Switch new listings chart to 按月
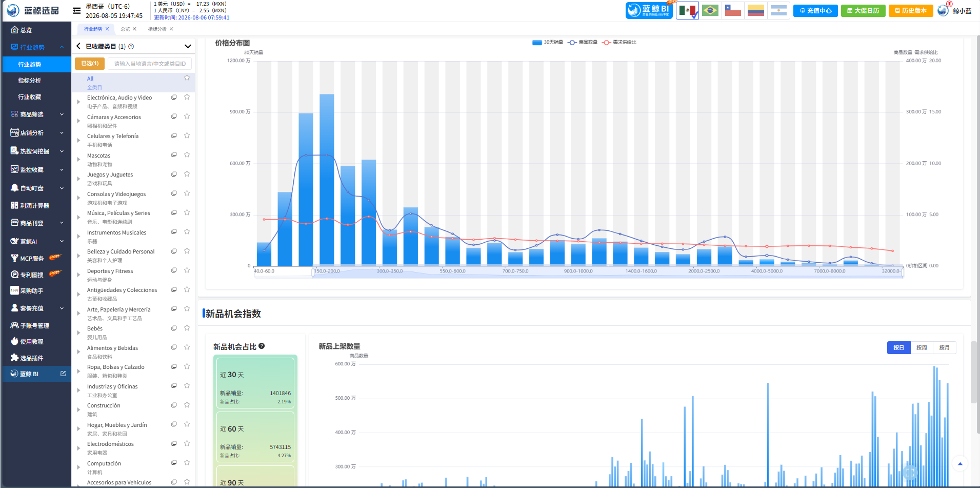 pos(945,347)
